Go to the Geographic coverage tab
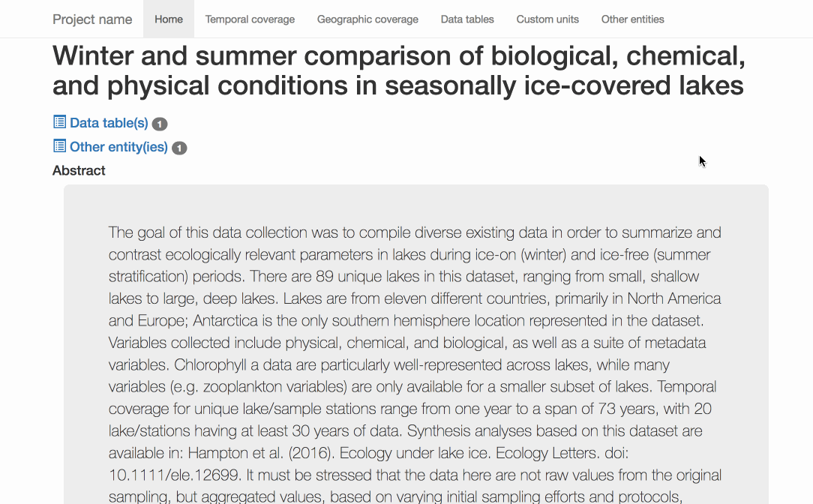The image size is (813, 504). pos(367,19)
